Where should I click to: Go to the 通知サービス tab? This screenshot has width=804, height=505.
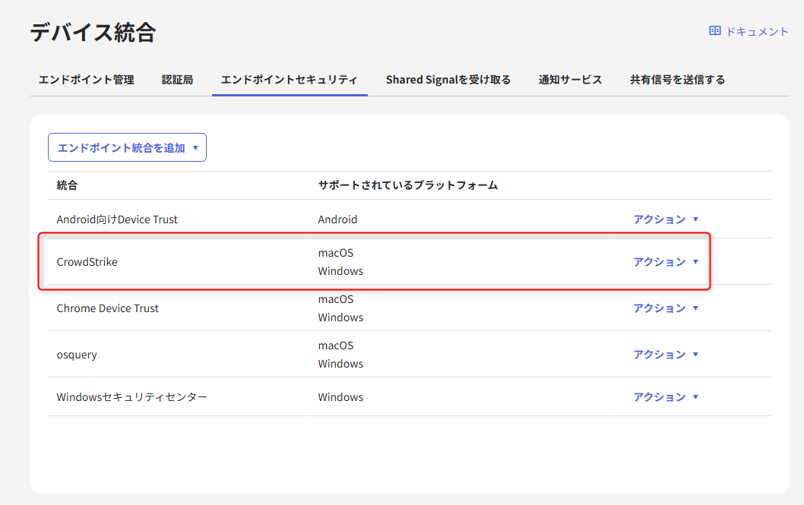coord(570,79)
